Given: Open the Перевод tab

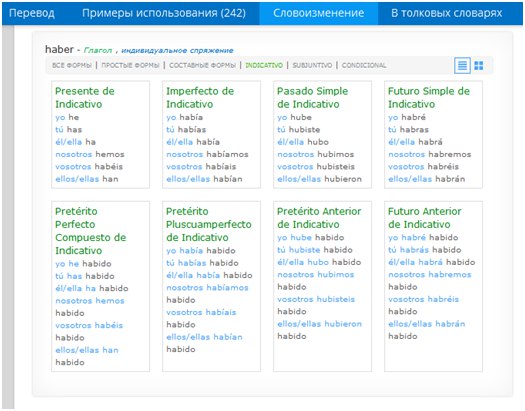Looking at the screenshot, I should click(x=32, y=13).
